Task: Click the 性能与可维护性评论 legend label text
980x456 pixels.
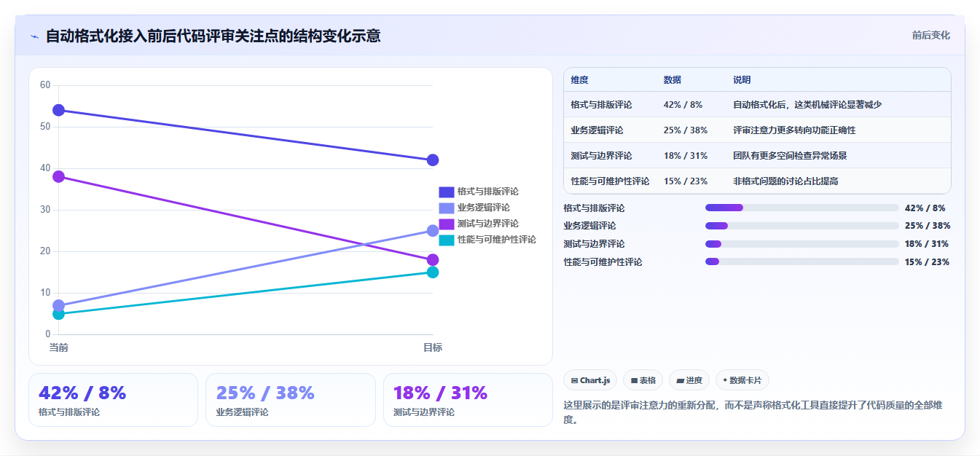Action: [497, 240]
